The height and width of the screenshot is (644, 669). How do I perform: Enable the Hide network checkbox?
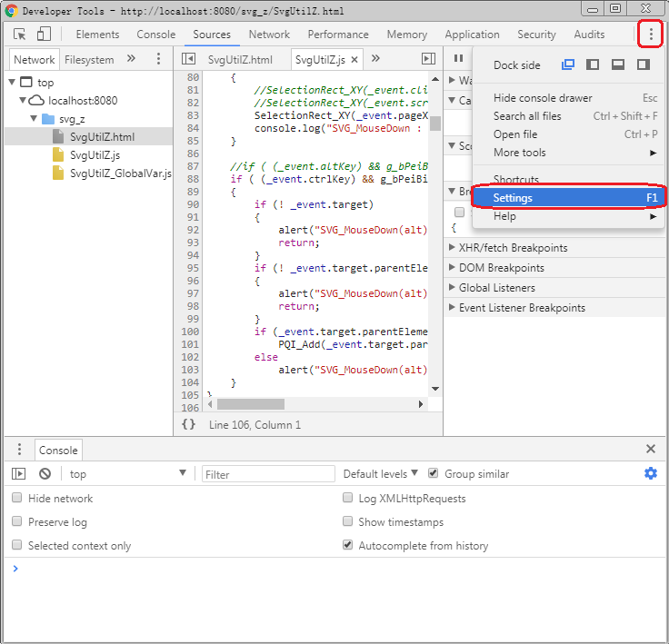click(17, 499)
